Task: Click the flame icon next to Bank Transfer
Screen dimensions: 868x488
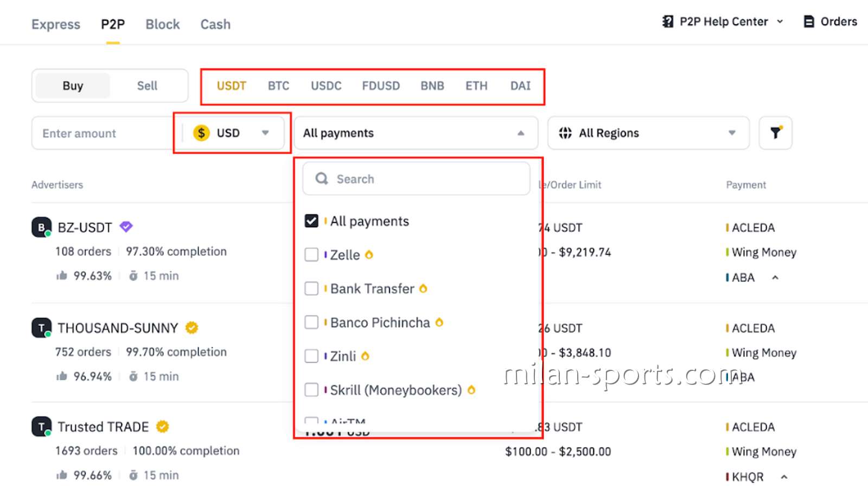Action: 423,288
